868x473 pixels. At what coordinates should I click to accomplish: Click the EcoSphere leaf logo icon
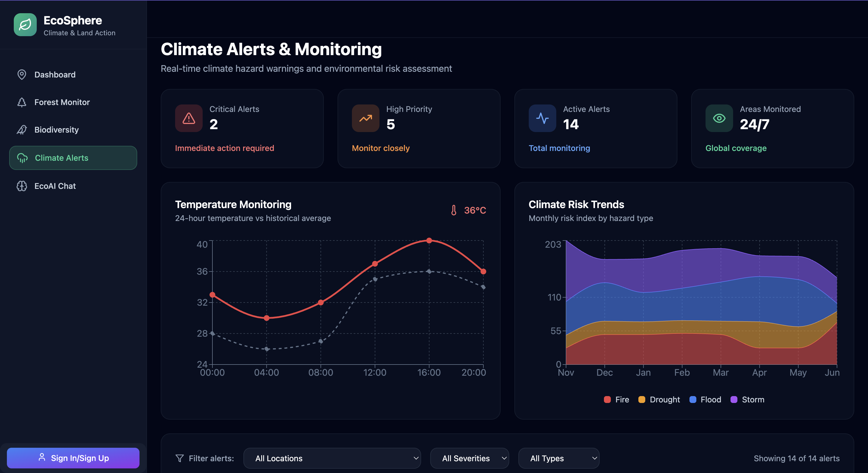click(x=25, y=25)
